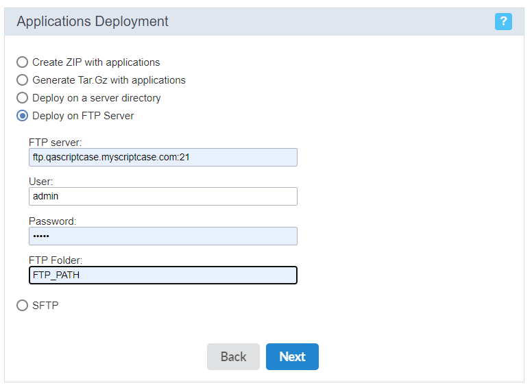This screenshot has width=532, height=392.
Task: Click the 'User:' field label
Action: point(40,182)
